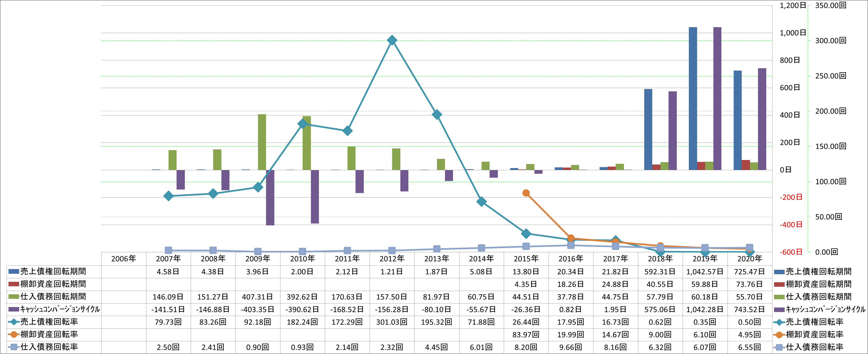The height and width of the screenshot is (354, 868).
Task: Click the cell showing 4.58日
Action: [169, 271]
